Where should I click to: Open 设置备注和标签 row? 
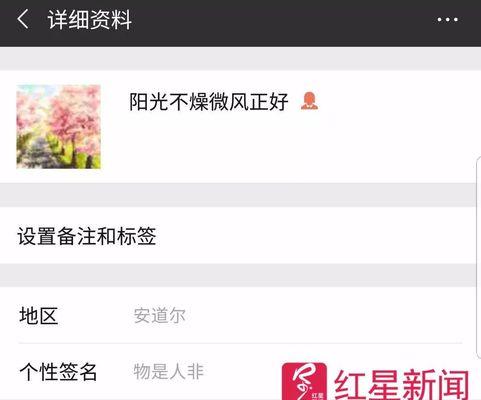238,236
